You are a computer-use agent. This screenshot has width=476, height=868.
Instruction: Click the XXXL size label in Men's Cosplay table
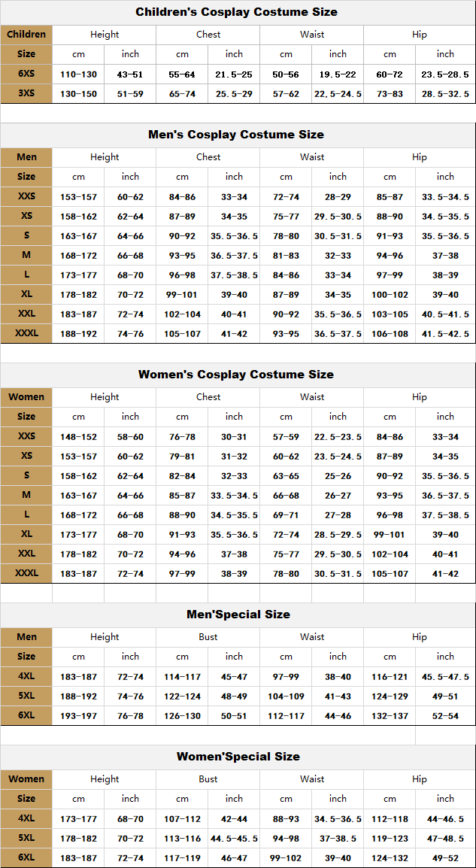(x=26, y=333)
